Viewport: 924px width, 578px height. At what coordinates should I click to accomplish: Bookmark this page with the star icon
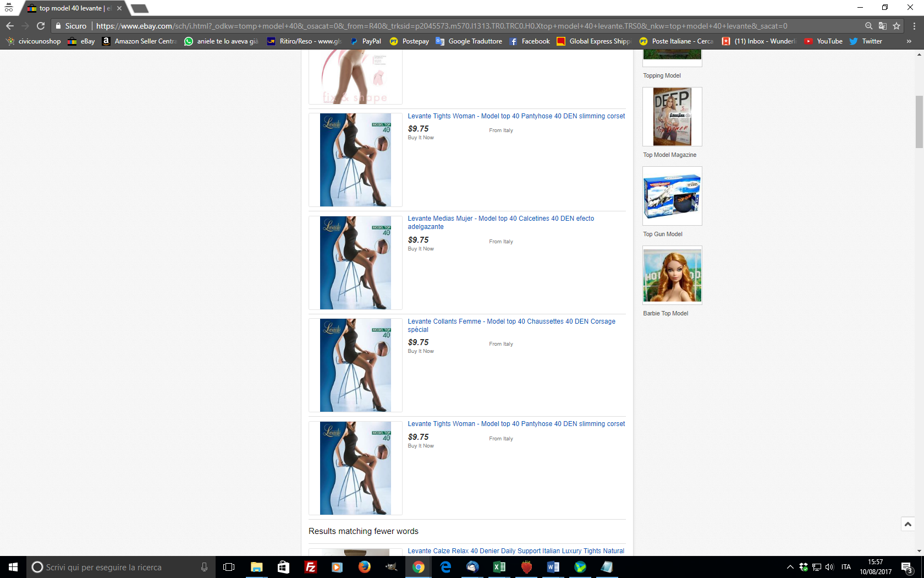point(897,26)
